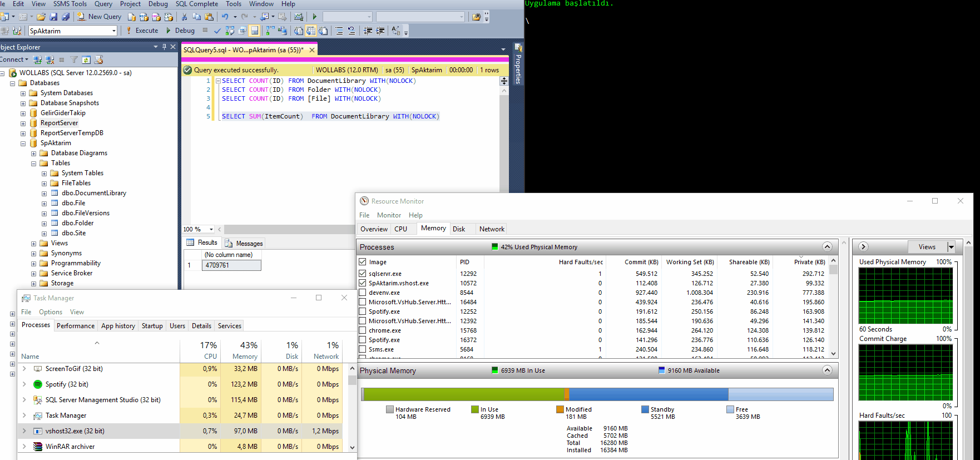This screenshot has width=980, height=460.
Task: Click the Save All icon
Action: point(66,17)
